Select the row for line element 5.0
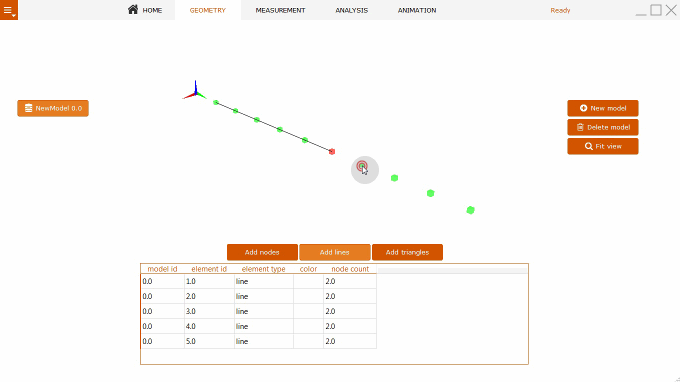 pos(259,341)
